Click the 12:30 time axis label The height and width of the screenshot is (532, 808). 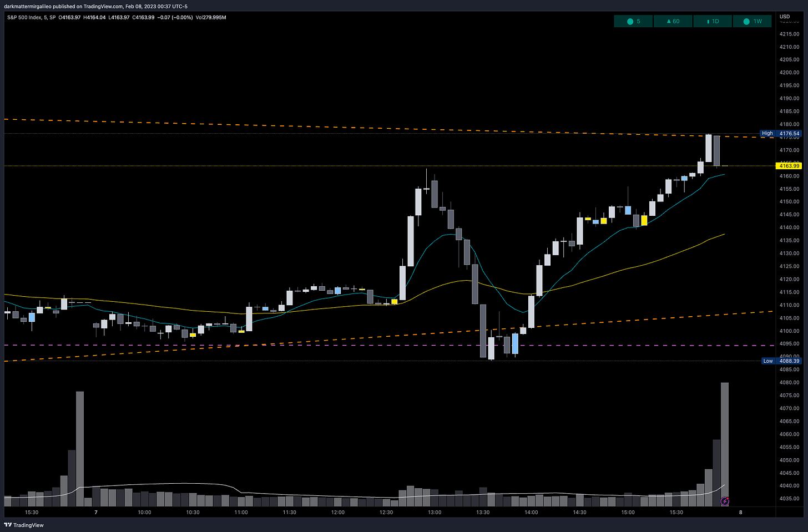click(x=386, y=513)
